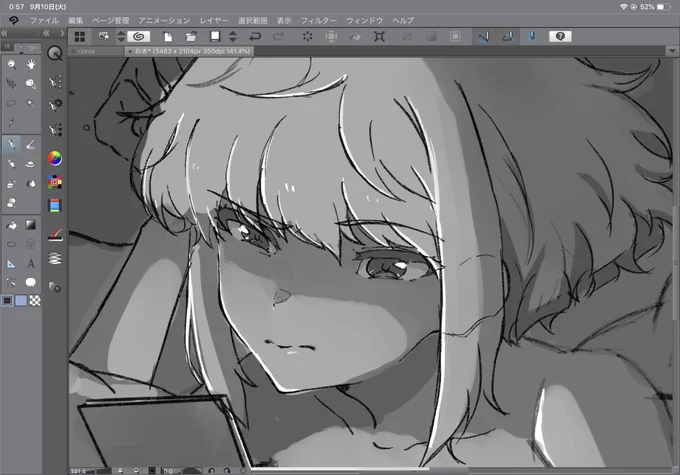Viewport: 680px width, 475px height.
Task: Select the Eyedropper tool
Action: coord(12,122)
